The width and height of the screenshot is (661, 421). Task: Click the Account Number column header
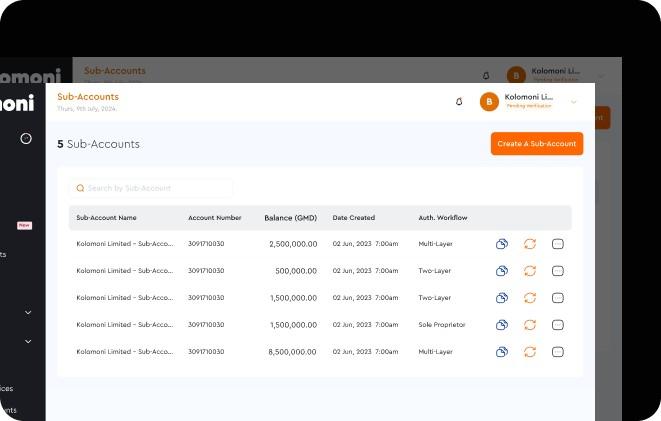pyautogui.click(x=215, y=217)
